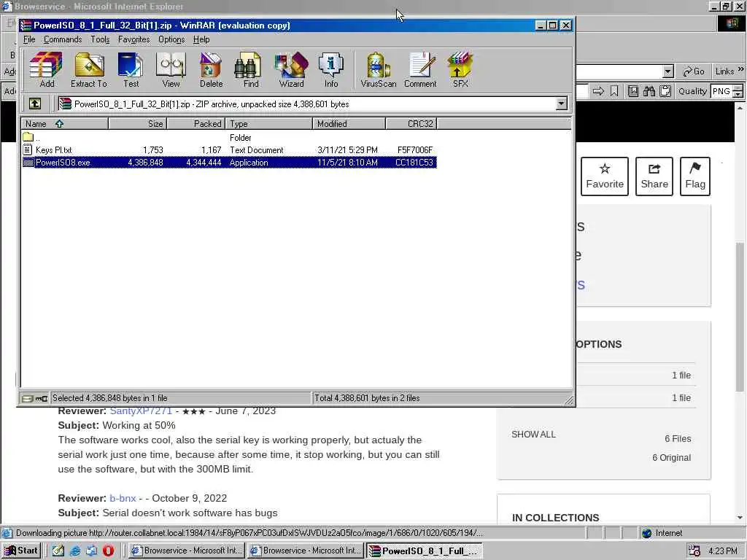Click the Internet Explorer quick launch icon
This screenshot has width=747, height=560.
click(75, 551)
